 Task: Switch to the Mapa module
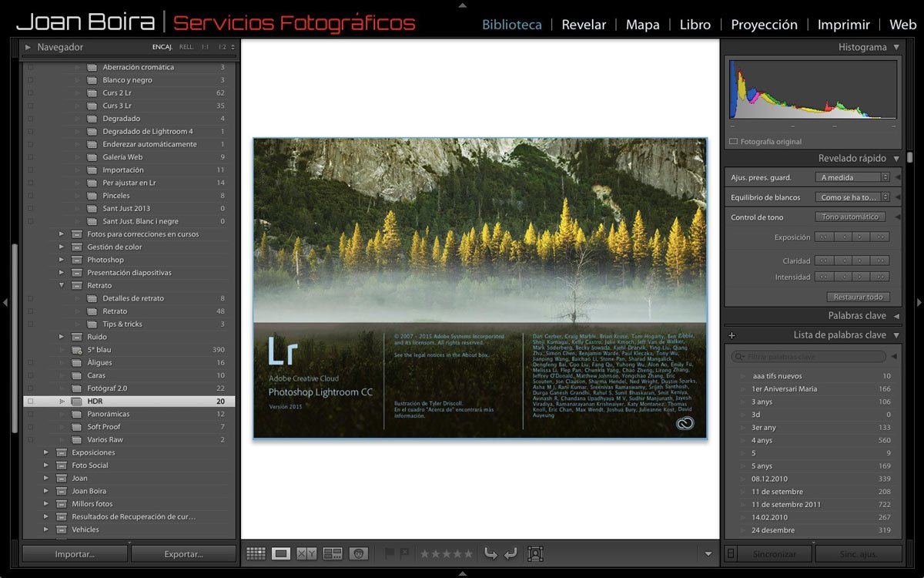click(642, 25)
